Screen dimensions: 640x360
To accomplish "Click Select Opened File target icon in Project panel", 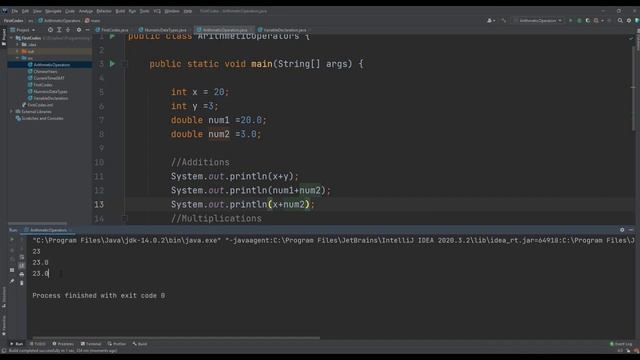I will tap(50, 30).
